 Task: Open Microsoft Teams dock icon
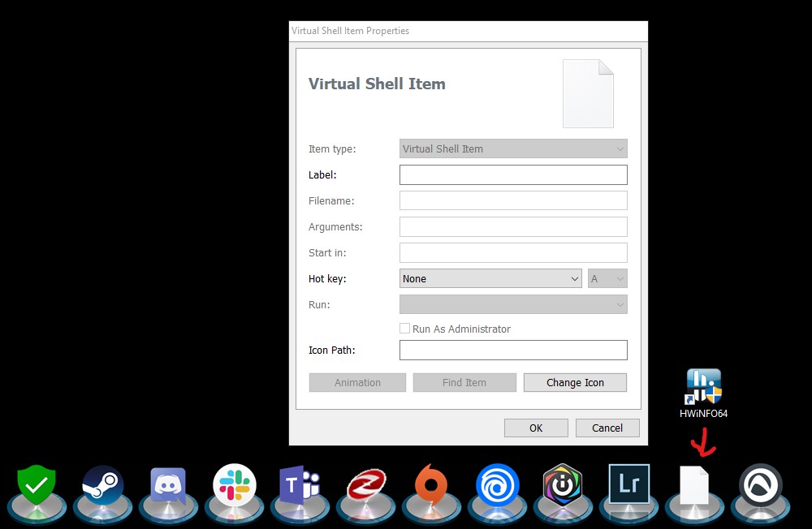pyautogui.click(x=299, y=487)
